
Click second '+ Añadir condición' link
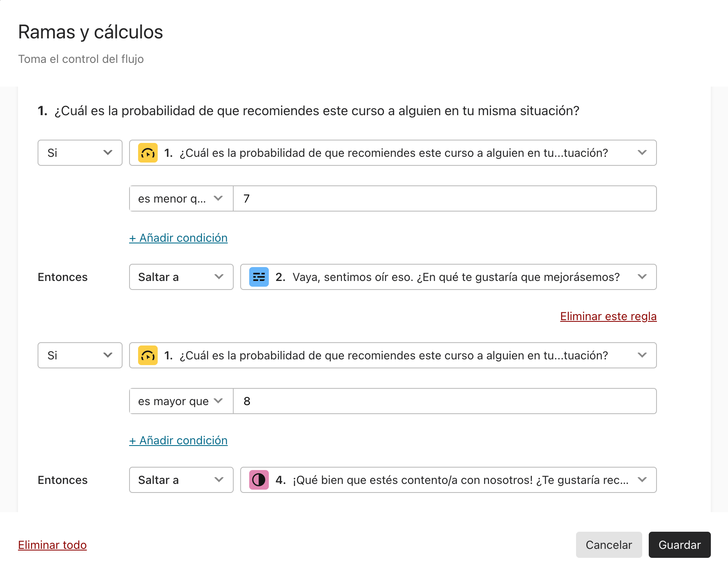click(x=179, y=440)
